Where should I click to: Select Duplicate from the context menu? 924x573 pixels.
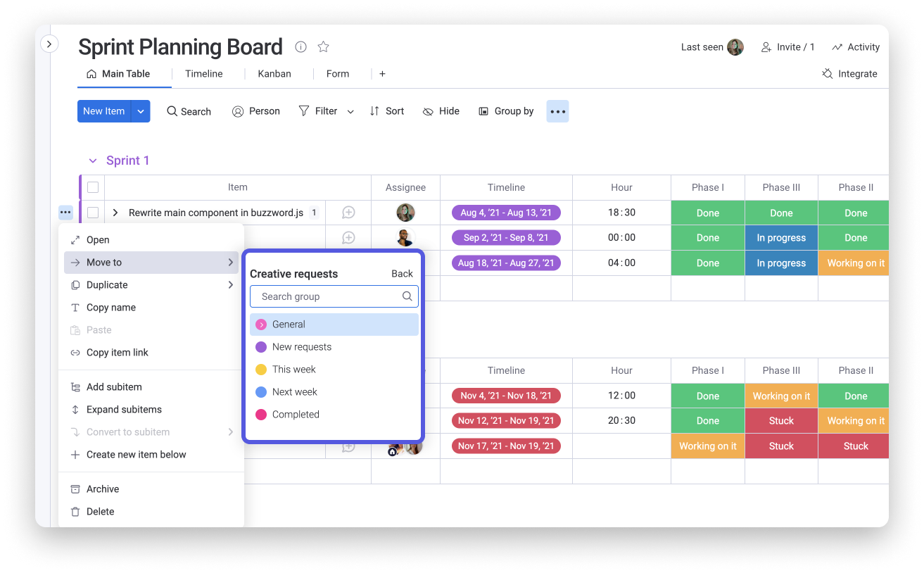pos(107,285)
